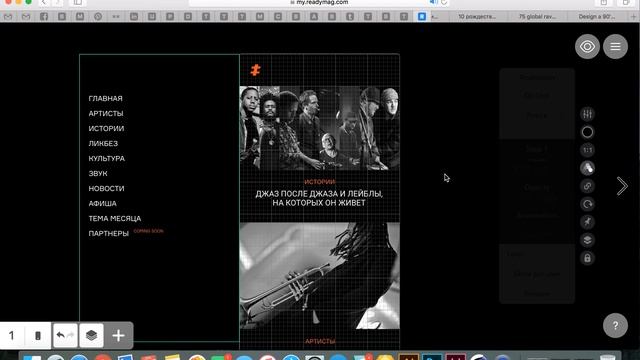Open the opacity overlapping-shapes widget
The image size is (640, 360).
[x=587, y=168]
